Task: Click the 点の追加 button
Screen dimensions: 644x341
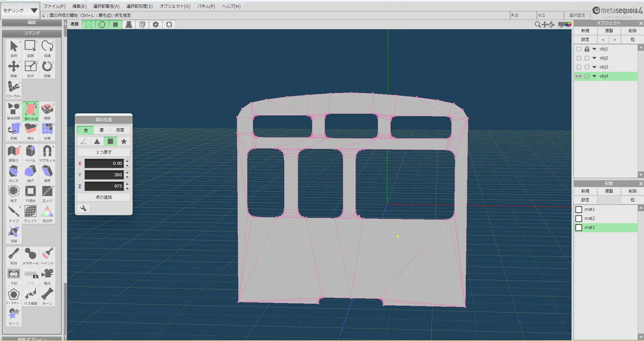Action: coord(104,197)
